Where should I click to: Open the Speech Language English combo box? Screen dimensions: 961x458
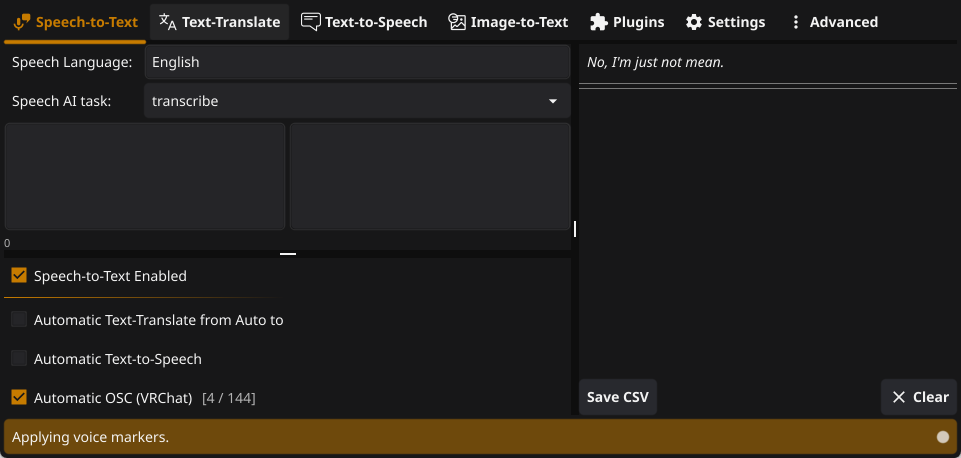click(357, 62)
